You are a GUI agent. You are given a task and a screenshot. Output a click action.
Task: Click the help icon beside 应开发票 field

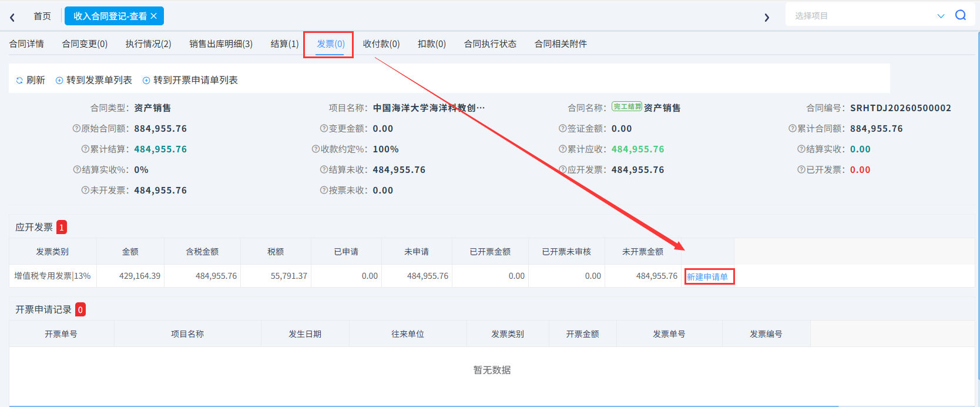[562, 169]
